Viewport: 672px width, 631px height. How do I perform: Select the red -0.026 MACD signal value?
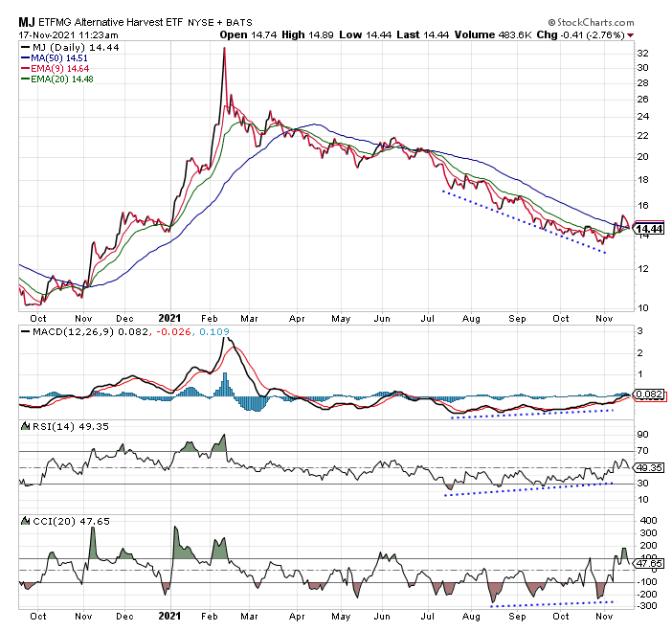point(173,332)
